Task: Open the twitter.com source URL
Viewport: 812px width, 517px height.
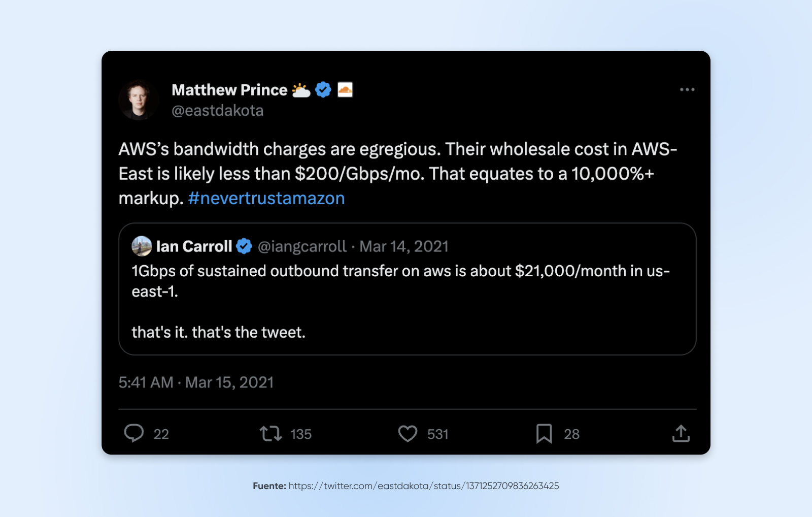Action: pyautogui.click(x=423, y=486)
